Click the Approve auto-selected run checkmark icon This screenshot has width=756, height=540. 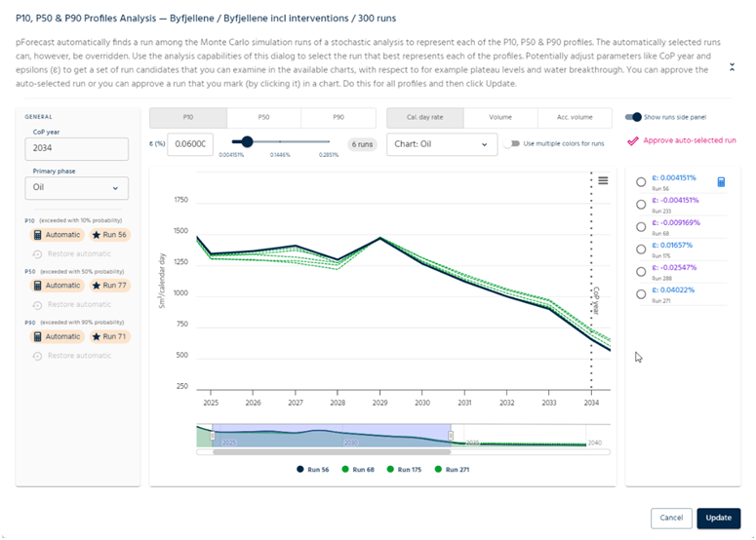(633, 140)
